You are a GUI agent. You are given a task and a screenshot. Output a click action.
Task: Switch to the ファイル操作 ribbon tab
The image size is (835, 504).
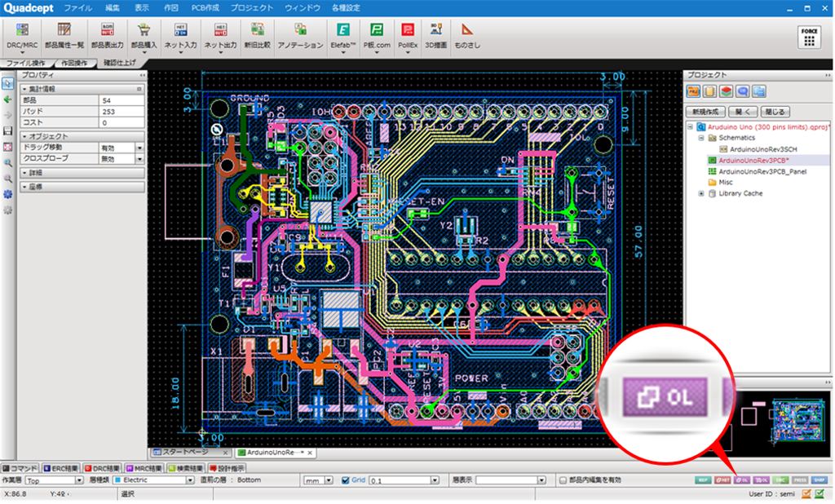25,64
